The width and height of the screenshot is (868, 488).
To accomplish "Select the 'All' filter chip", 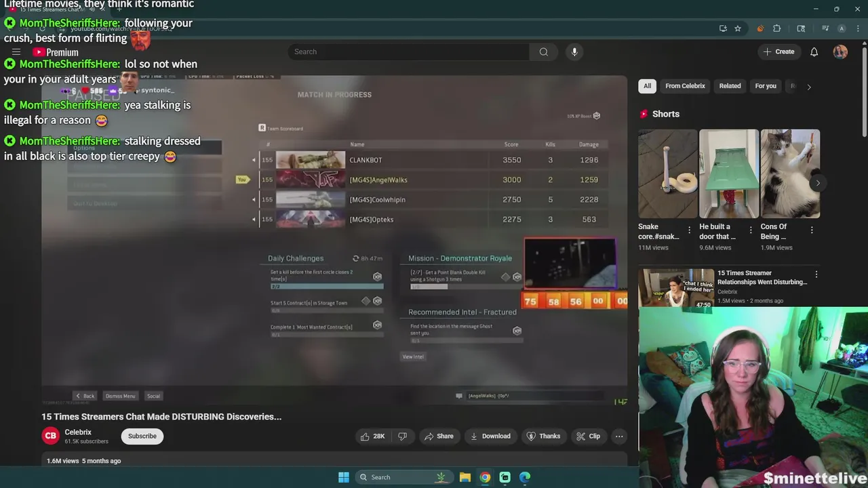I will pos(647,86).
